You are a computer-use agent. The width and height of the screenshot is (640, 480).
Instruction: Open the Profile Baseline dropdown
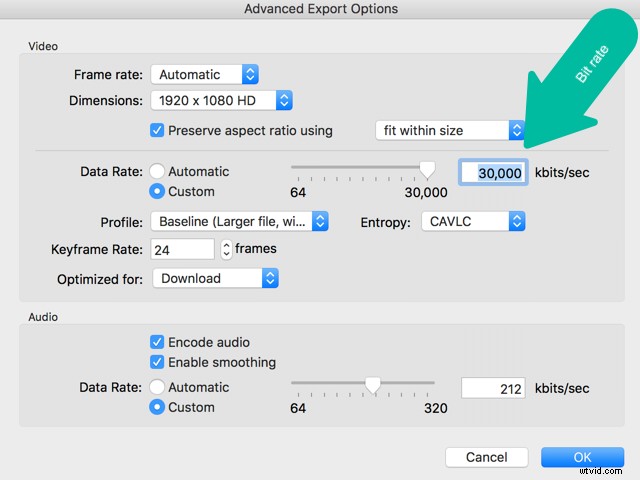point(239,221)
